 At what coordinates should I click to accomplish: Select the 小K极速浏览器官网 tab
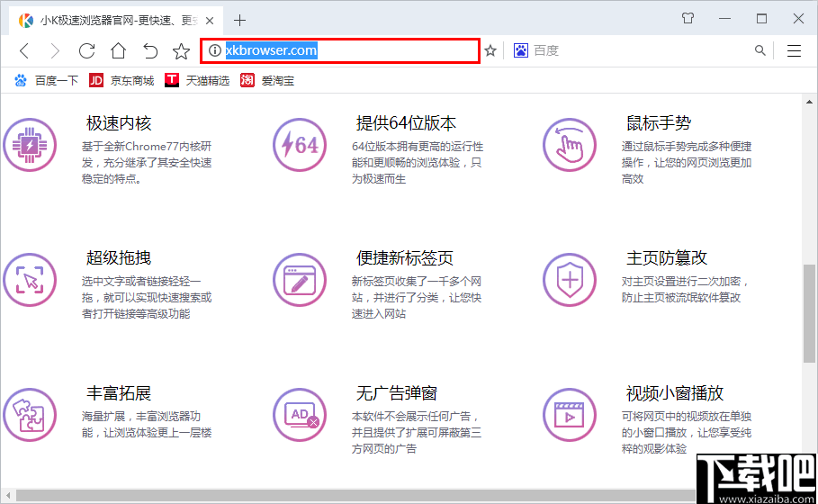click(116, 21)
